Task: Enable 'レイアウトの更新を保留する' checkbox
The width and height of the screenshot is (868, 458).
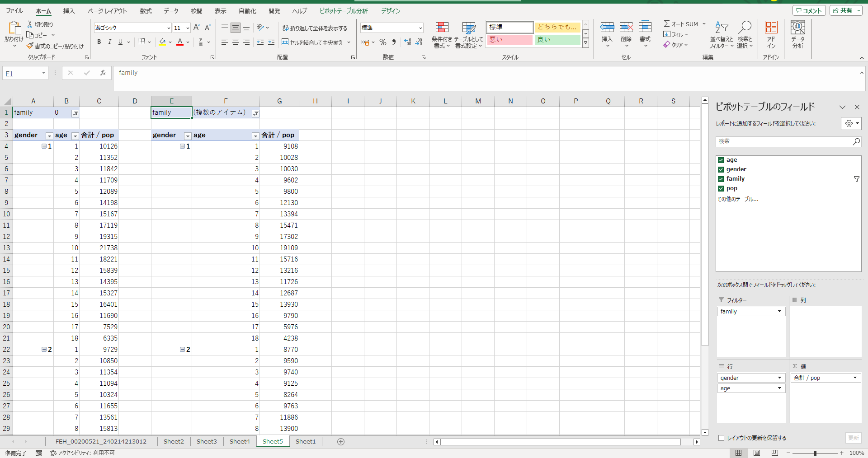Action: 722,438
